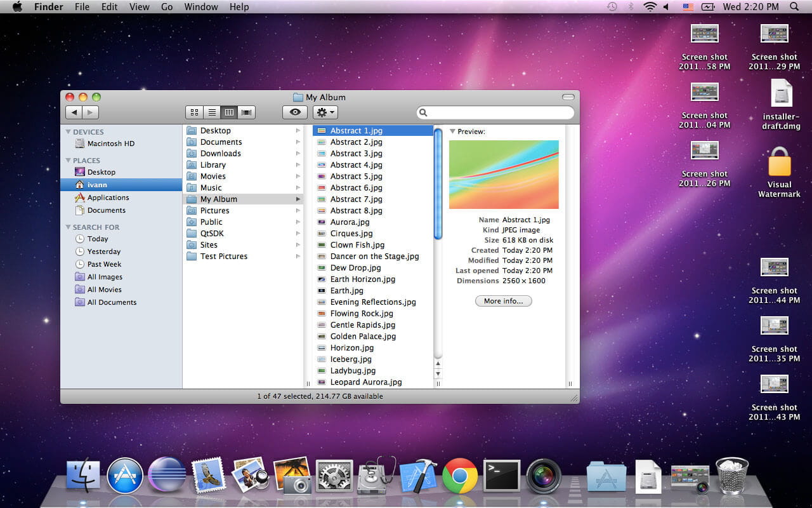Viewport: 812px width, 508px height.
Task: Open the View menu
Action: coord(139,7)
